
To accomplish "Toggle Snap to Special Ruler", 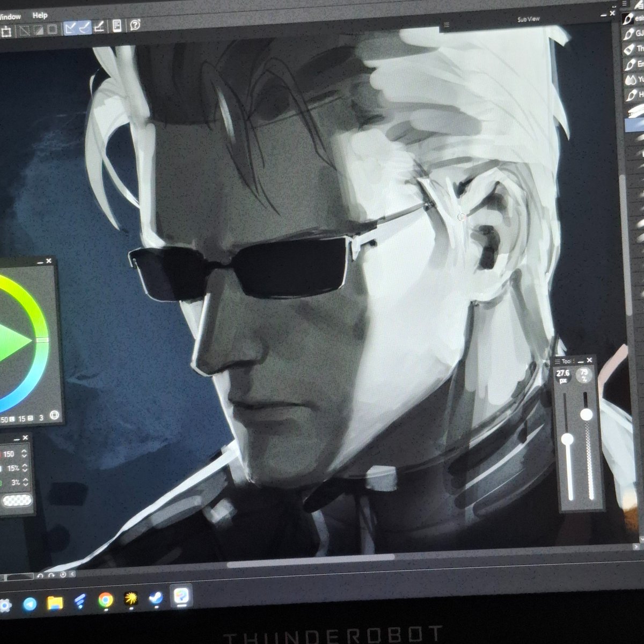I will click(x=85, y=27).
